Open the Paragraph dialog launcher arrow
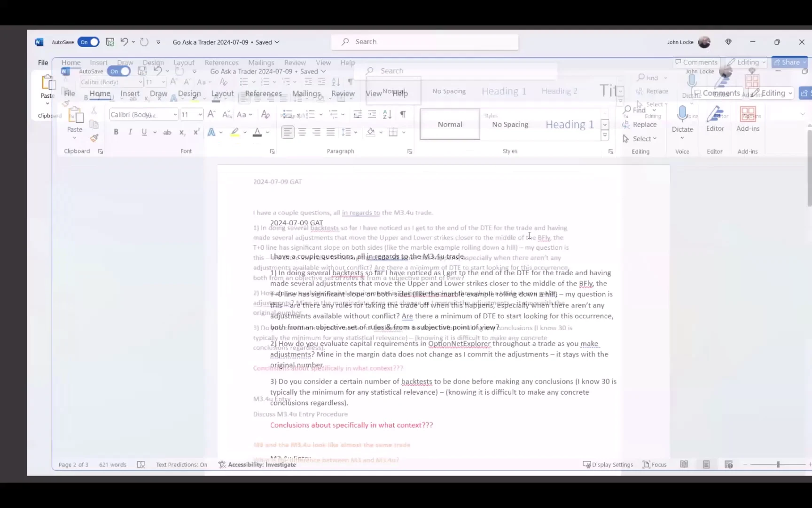Screen dimensions: 812x508 pyautogui.click(x=410, y=151)
